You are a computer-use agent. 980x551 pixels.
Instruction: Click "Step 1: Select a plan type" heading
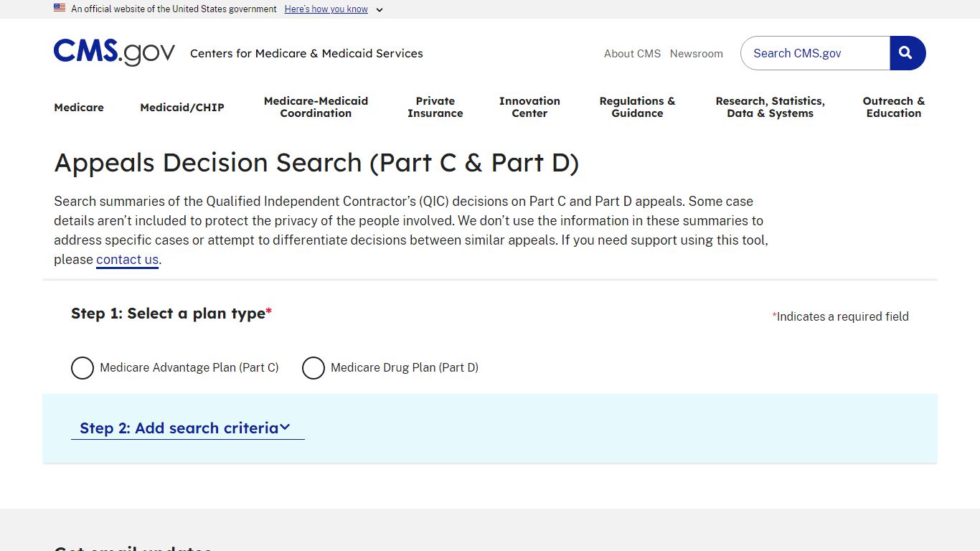click(x=171, y=314)
